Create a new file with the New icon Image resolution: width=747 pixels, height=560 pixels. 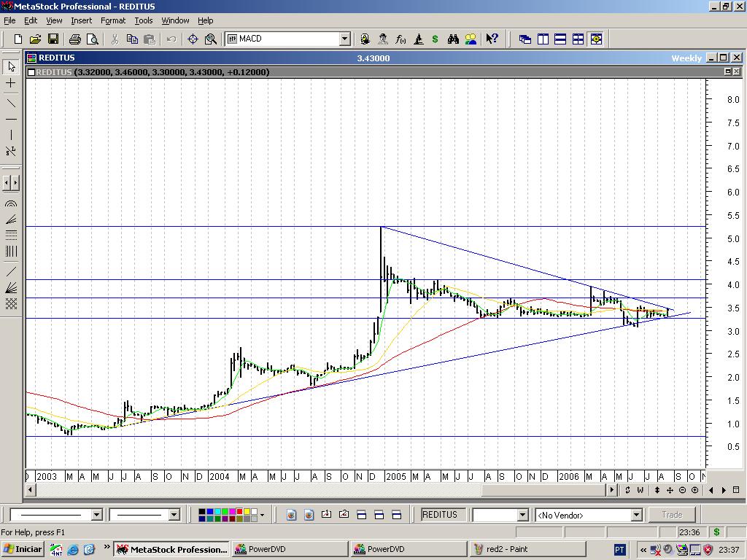coord(18,39)
